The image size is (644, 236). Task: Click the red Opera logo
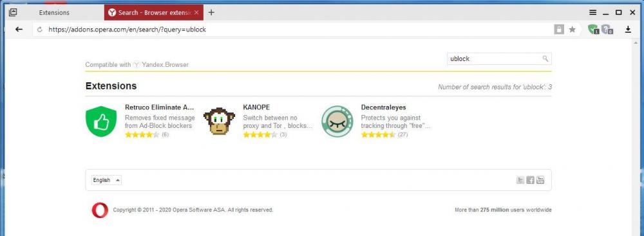point(100,210)
